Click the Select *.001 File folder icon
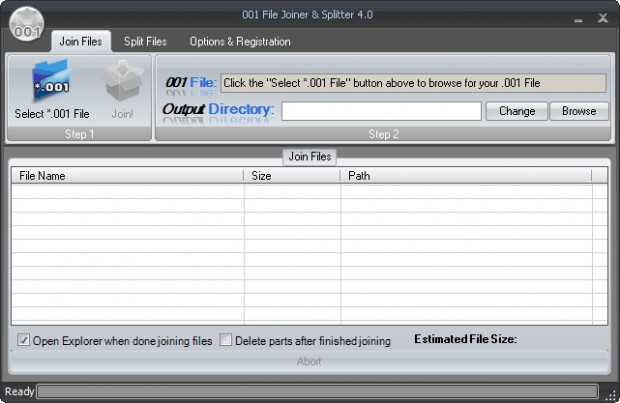620x403 pixels. 51,81
